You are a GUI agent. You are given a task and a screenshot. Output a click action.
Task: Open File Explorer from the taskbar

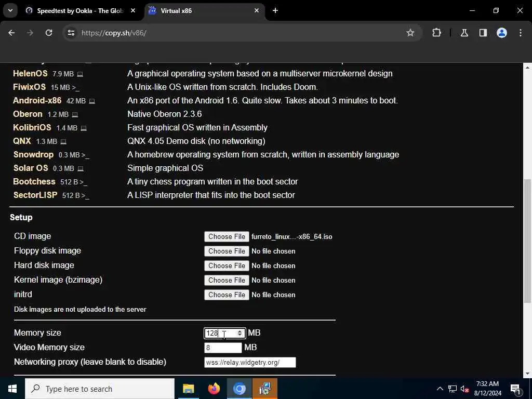tap(188, 389)
